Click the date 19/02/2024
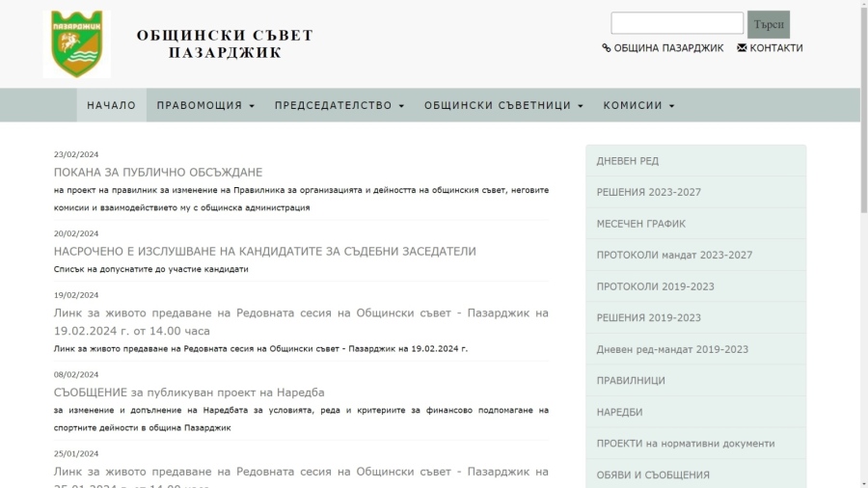Image resolution: width=868 pixels, height=488 pixels. 76,295
